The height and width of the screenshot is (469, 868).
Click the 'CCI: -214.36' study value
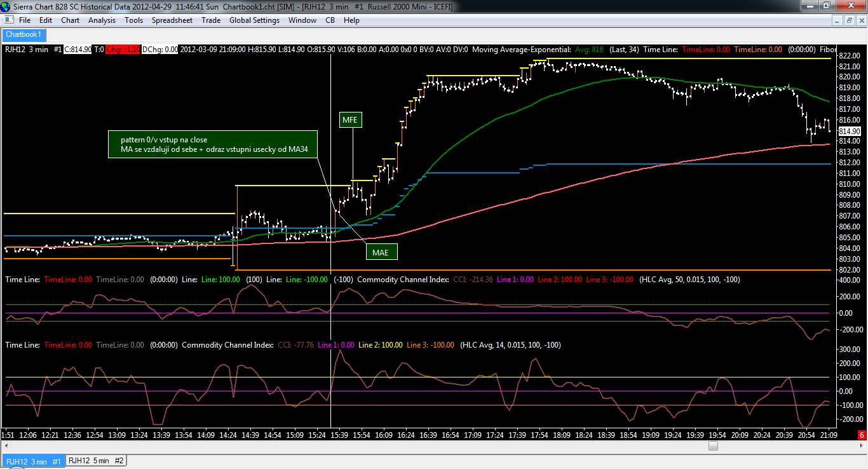coord(472,279)
